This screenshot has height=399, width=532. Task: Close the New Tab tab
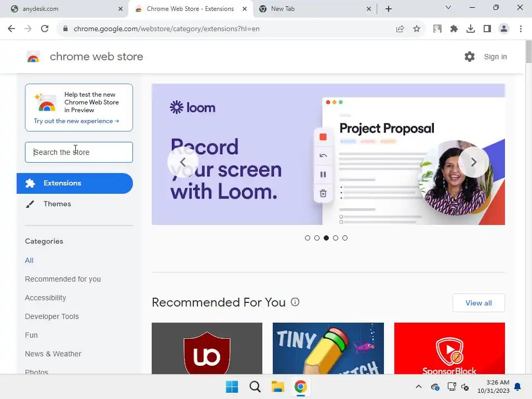tap(369, 9)
